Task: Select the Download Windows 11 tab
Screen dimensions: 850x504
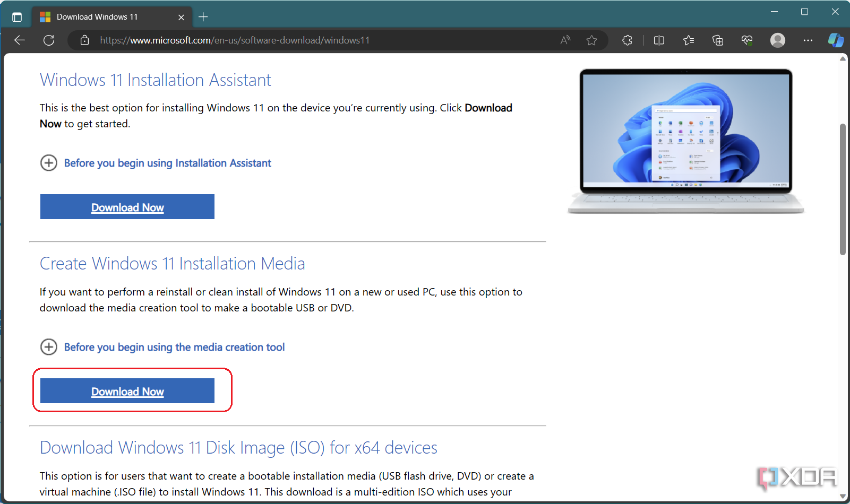Action: (111, 17)
